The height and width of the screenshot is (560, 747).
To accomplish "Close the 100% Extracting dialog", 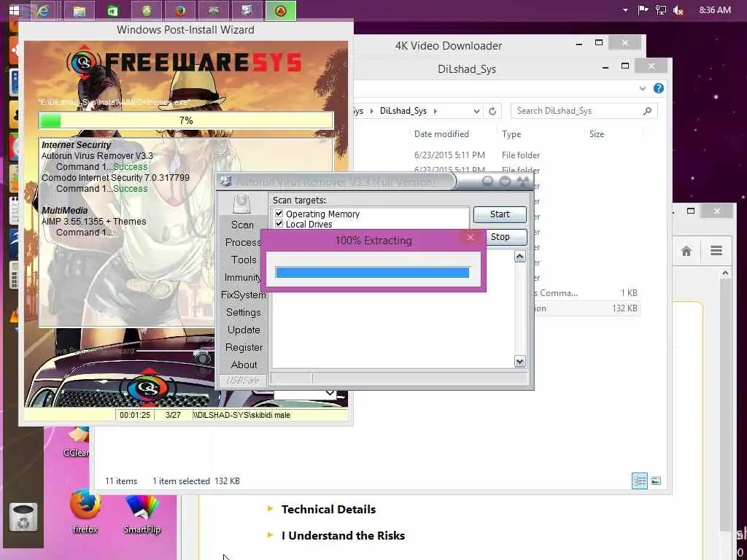I will [471, 237].
